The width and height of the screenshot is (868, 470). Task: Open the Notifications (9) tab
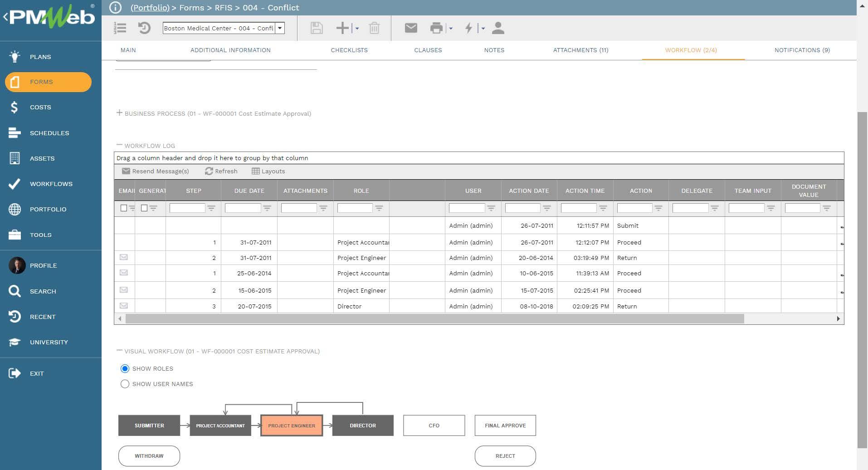click(802, 50)
